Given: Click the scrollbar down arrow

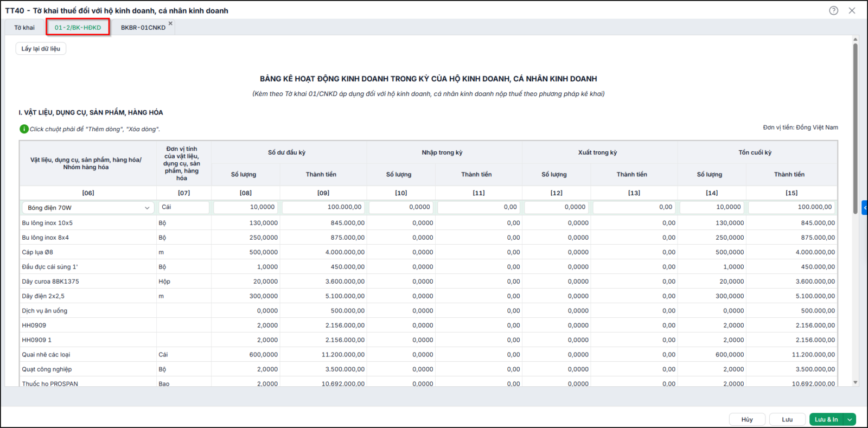Looking at the screenshot, I should click(856, 382).
